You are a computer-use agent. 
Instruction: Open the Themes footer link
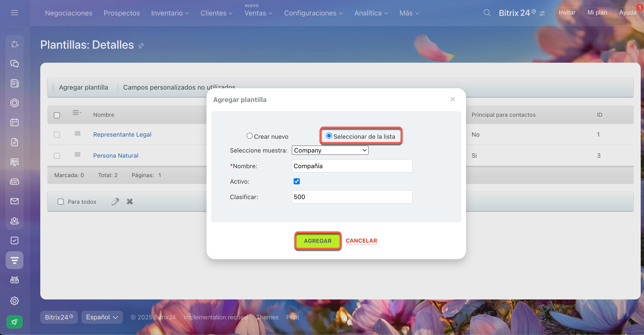pos(267,317)
